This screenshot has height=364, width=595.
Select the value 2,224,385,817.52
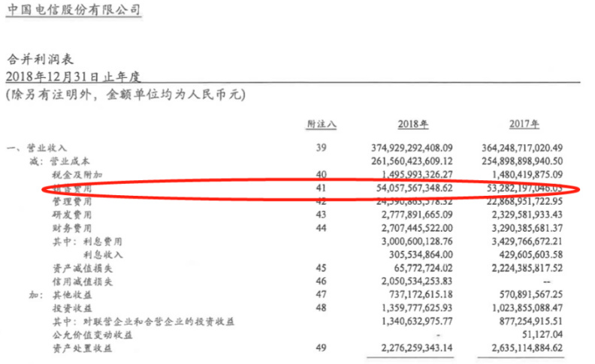pos(527,268)
